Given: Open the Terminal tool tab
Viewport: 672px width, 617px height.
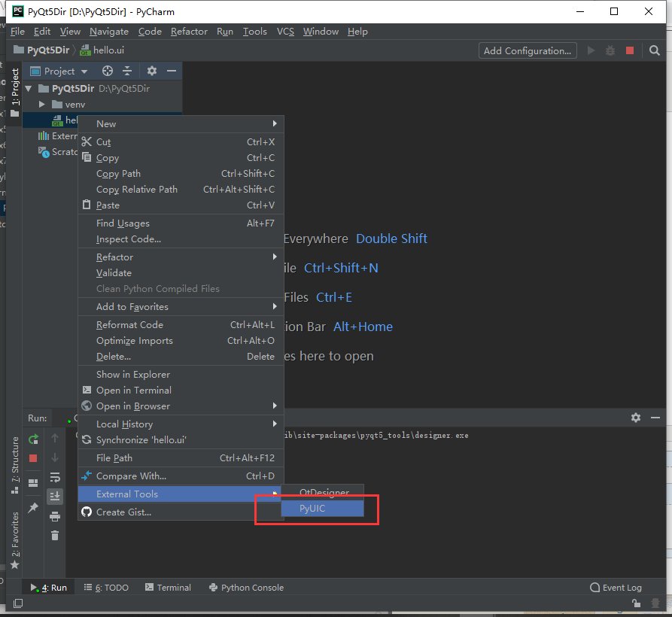Looking at the screenshot, I should click(168, 588).
